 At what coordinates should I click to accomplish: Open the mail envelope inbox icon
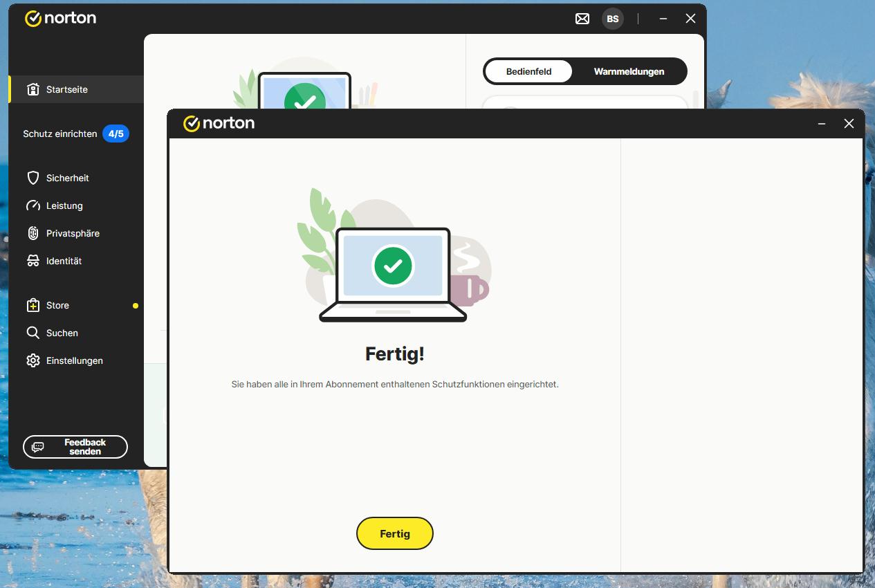click(582, 19)
